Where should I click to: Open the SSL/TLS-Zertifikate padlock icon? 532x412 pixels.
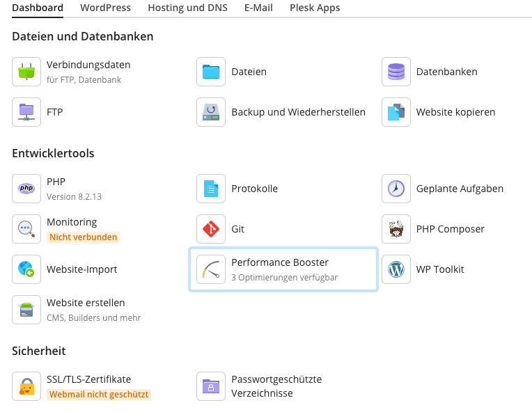tap(26, 386)
